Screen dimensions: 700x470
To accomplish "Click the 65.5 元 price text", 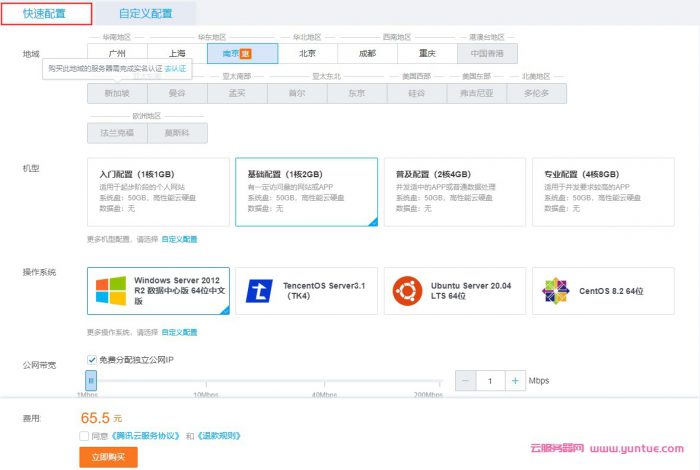I will click(101, 418).
